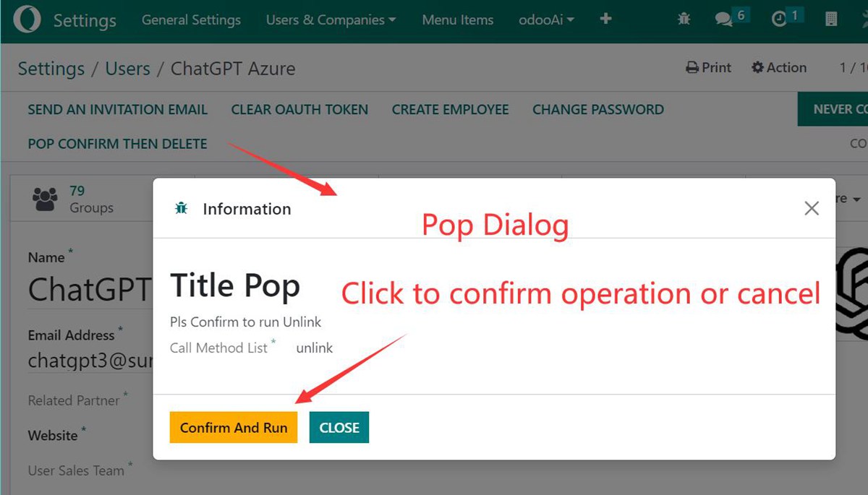Viewport: 868px width, 495px height.
Task: Open the Action gear menu
Action: click(779, 67)
